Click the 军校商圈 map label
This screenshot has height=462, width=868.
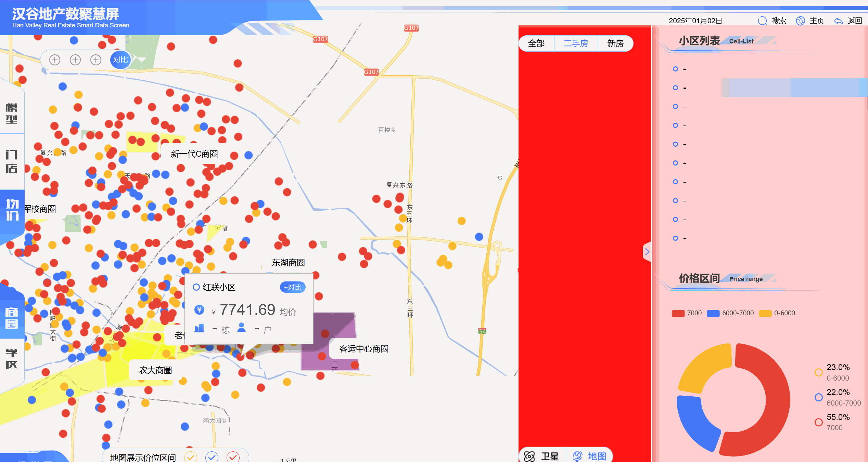pyautogui.click(x=40, y=209)
